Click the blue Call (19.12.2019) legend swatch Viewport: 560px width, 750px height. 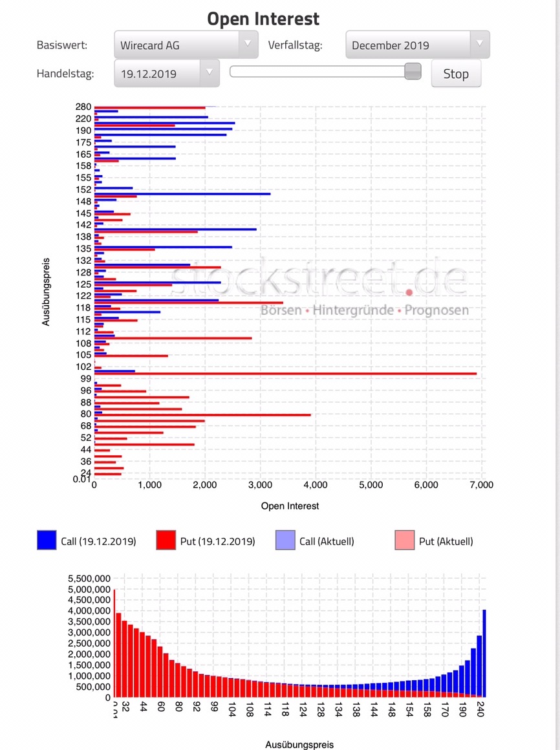(x=46, y=541)
